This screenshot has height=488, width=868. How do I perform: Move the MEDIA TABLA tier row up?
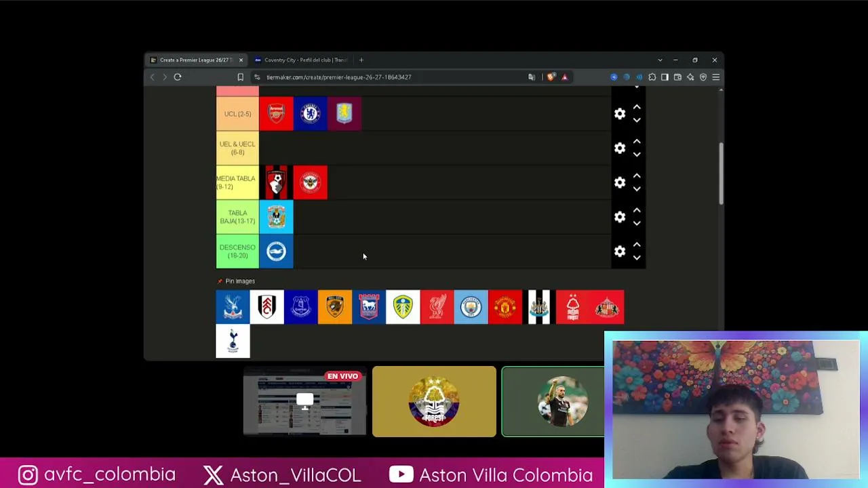click(637, 176)
